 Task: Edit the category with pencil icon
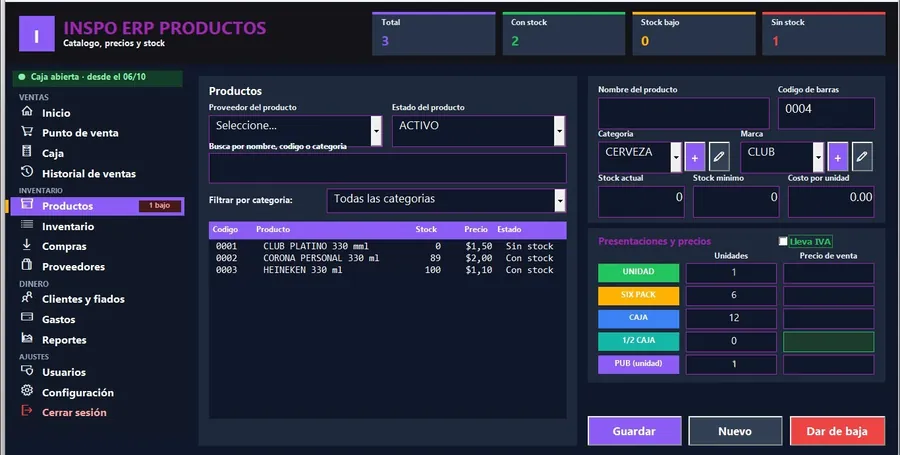(719, 157)
